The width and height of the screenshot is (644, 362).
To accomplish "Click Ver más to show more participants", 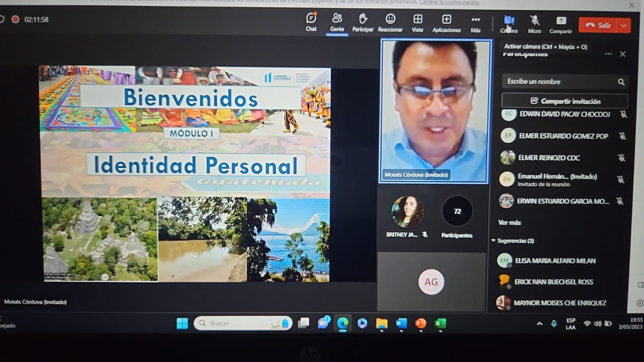I will click(x=509, y=223).
